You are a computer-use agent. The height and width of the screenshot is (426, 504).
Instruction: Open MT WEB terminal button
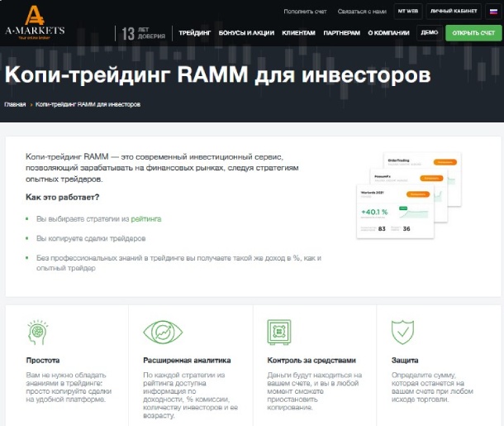(x=408, y=12)
